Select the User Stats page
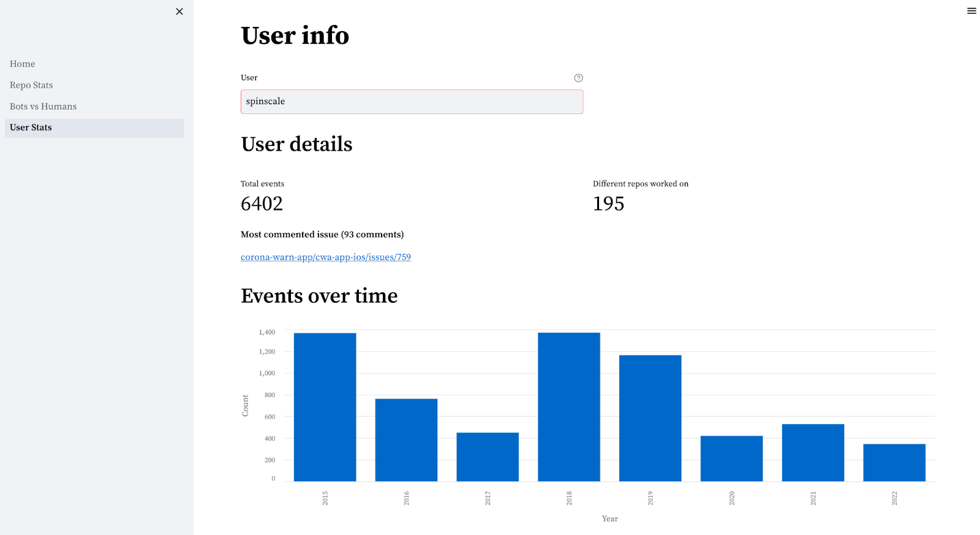The image size is (980, 535). [x=94, y=127]
